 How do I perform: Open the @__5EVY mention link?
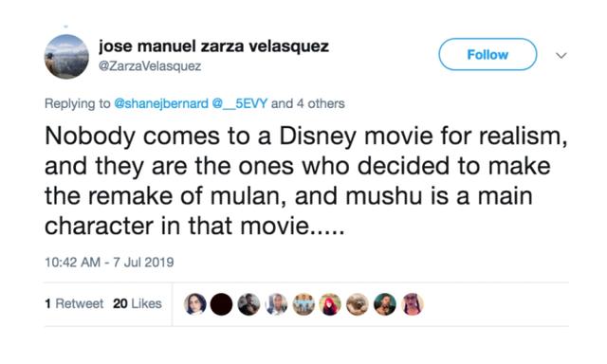240,103
